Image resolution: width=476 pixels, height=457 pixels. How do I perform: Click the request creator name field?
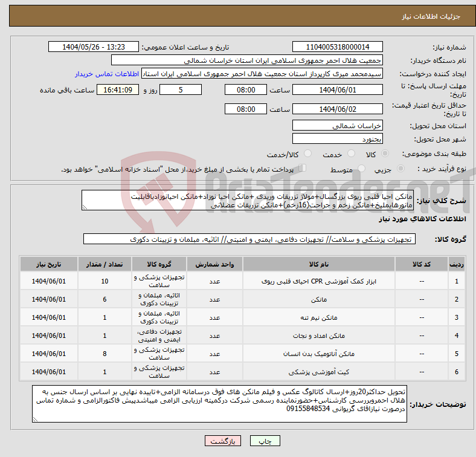[x=262, y=74]
